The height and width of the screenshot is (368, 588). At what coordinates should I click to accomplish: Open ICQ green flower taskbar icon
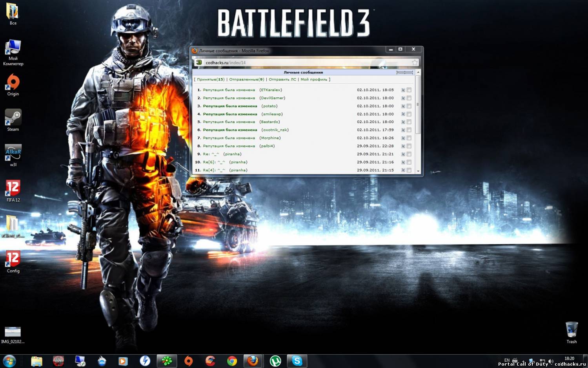[x=167, y=361]
